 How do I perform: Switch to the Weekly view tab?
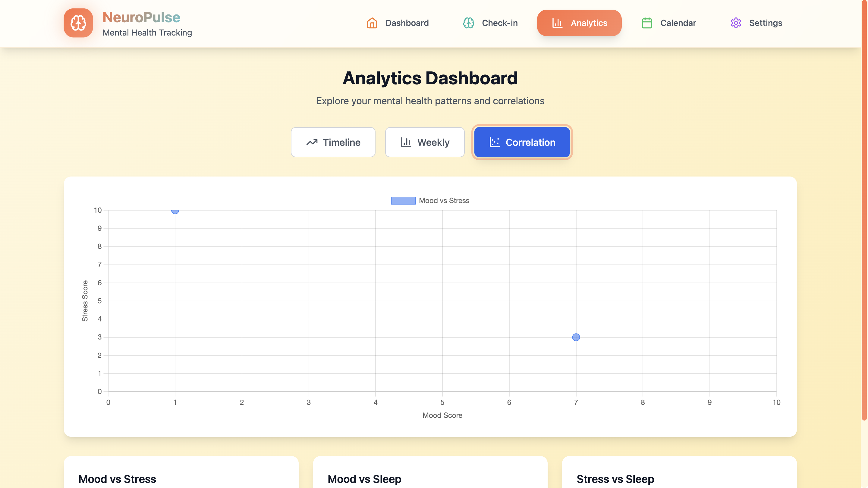click(425, 142)
